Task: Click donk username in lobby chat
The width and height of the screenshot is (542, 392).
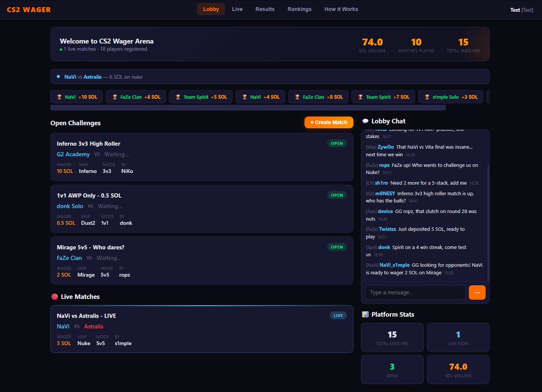Action: (x=384, y=247)
